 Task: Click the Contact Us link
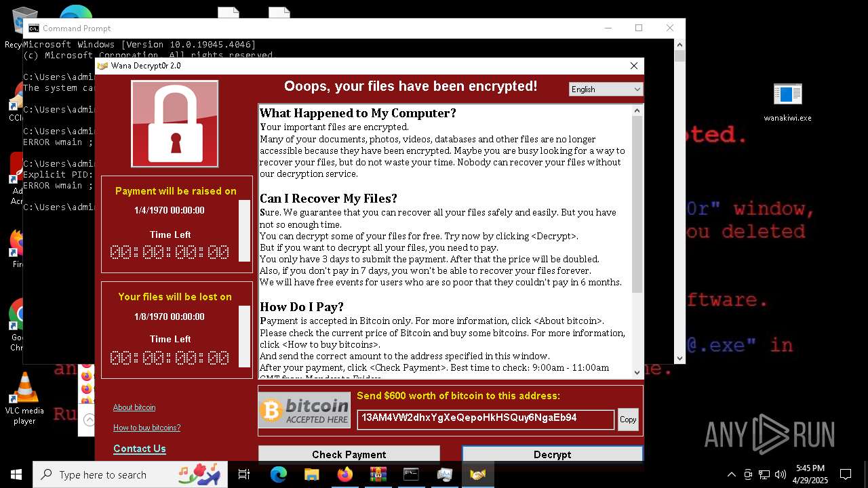140,449
